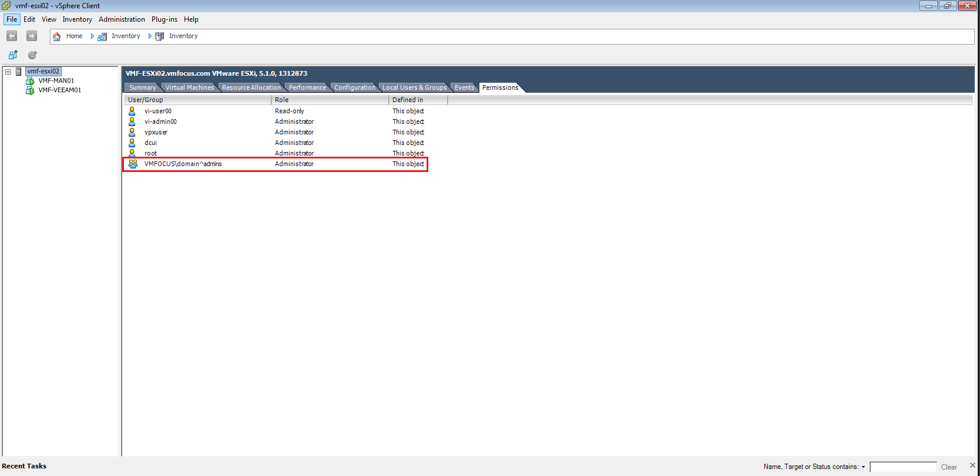Screen dimensions: 980x476
Task: Switch to the Configuration tab
Action: (x=354, y=87)
